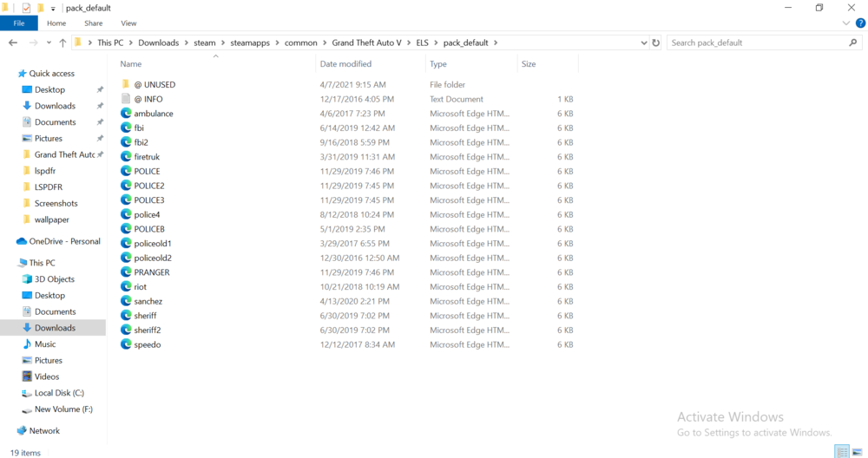The image size is (868, 458).
Task: Select Network in navigation pane
Action: tap(38, 431)
